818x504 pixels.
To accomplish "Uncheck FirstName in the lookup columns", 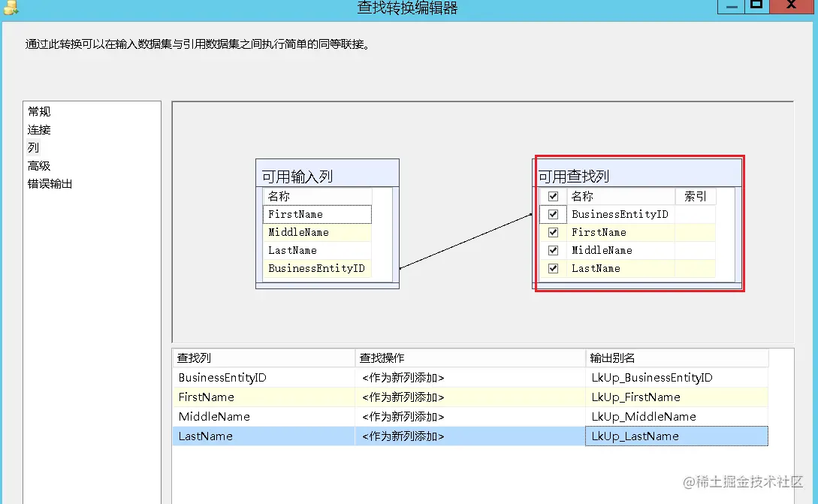I will [x=553, y=232].
